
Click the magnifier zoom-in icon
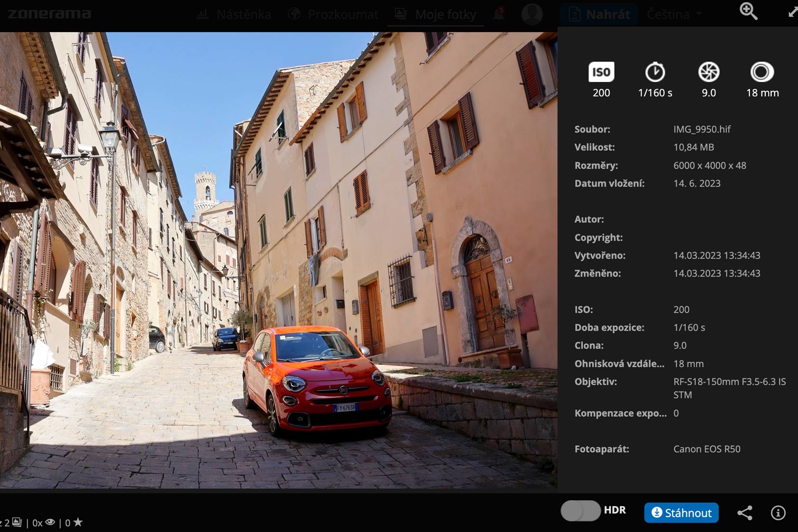[748, 11]
